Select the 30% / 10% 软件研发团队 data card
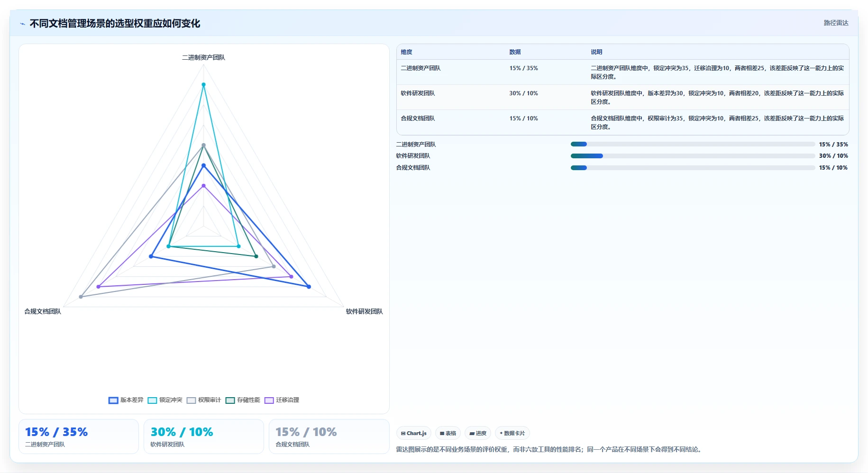The image size is (868, 473). (204, 437)
